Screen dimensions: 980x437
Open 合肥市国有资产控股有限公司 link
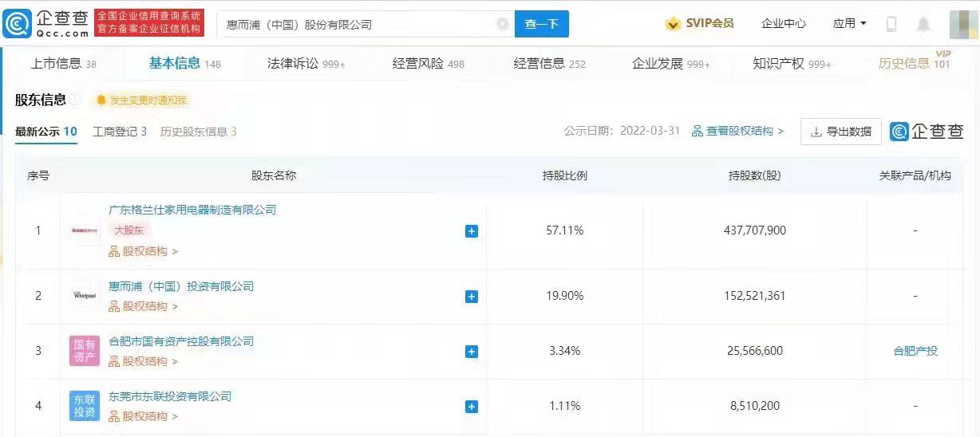point(181,341)
